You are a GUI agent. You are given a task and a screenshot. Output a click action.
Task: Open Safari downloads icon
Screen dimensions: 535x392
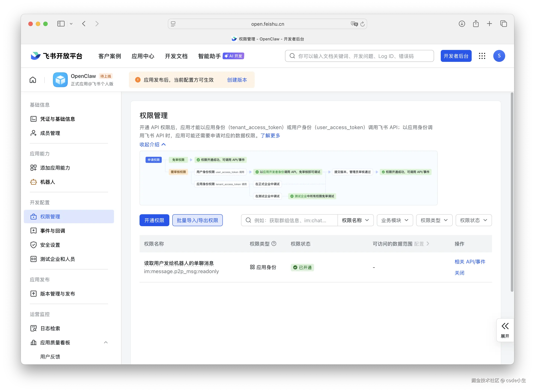pyautogui.click(x=462, y=24)
